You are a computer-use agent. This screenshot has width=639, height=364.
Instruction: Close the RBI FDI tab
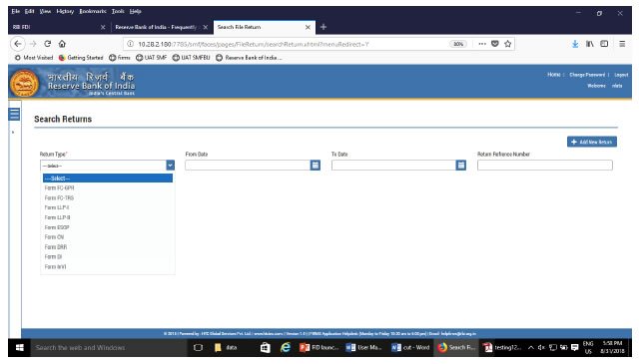[x=103, y=27]
